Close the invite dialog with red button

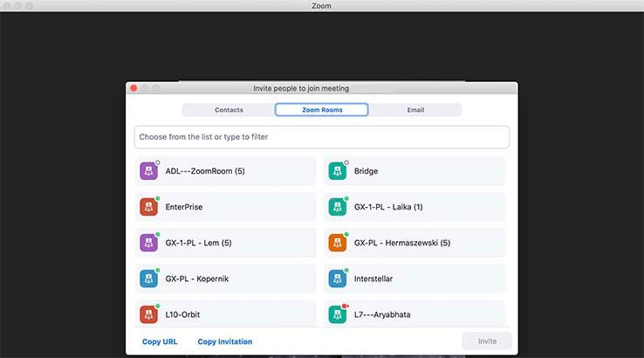point(134,88)
